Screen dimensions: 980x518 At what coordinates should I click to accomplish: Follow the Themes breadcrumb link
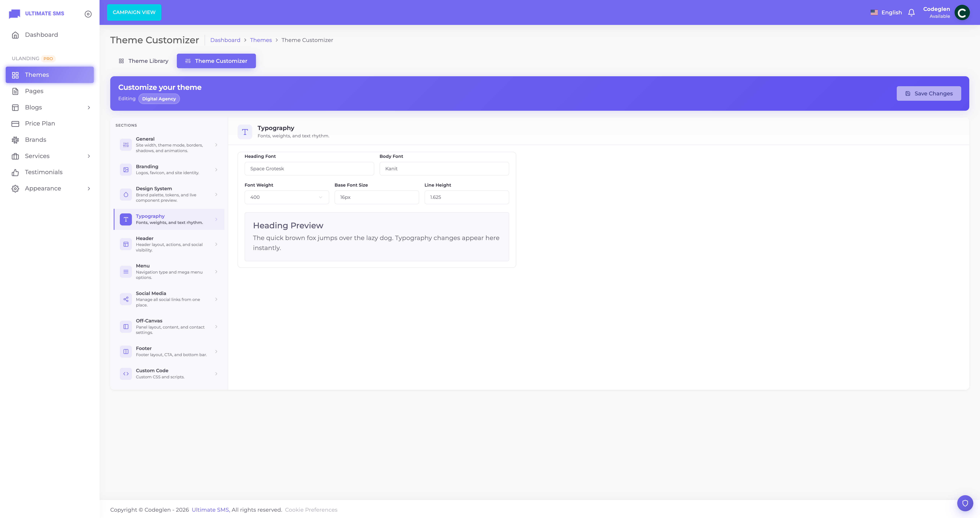tap(261, 40)
